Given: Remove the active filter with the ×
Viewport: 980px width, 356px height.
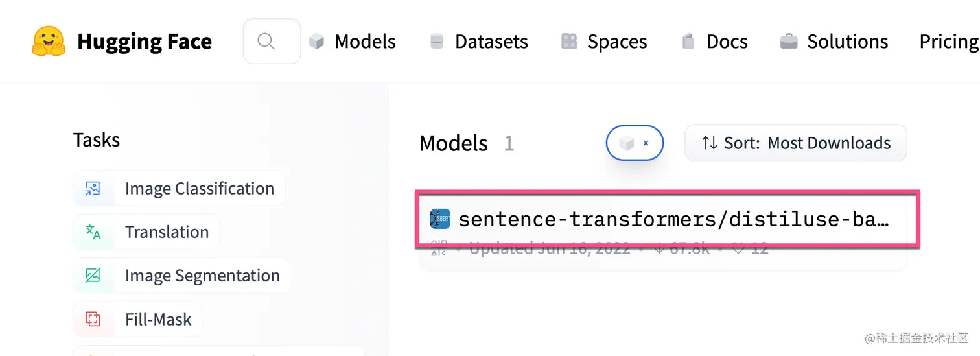Looking at the screenshot, I should pyautogui.click(x=646, y=143).
